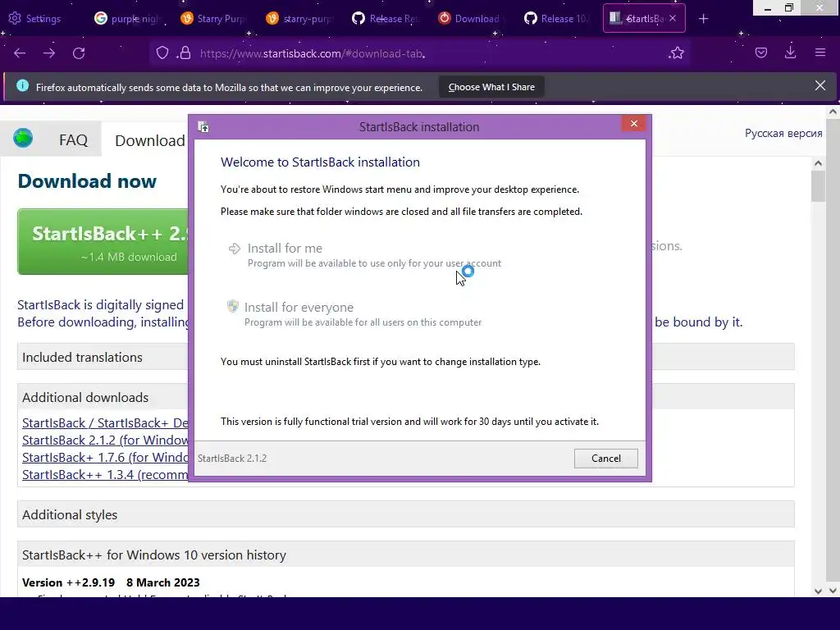840x630 pixels.
Task: Click the installer icon in dialog title bar
Action: [x=203, y=127]
